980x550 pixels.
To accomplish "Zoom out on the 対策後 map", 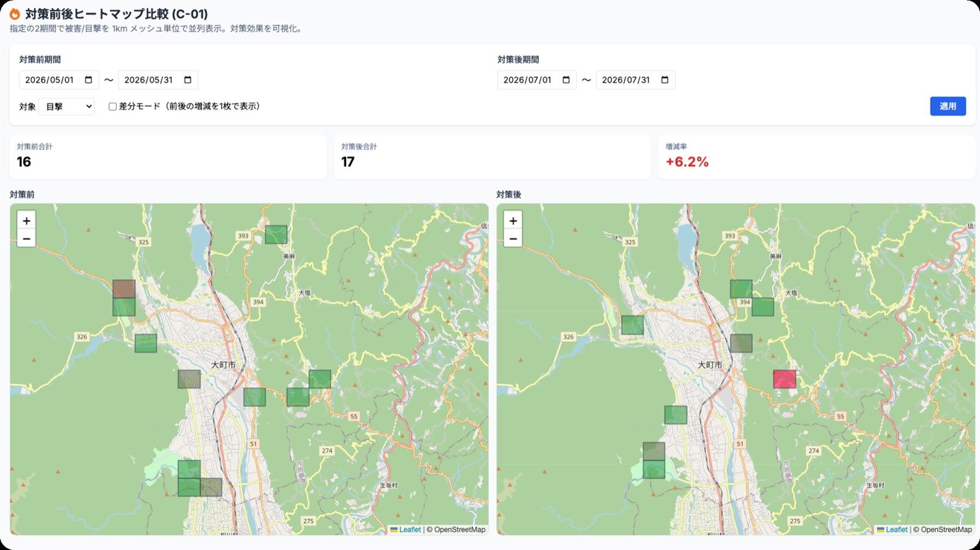I will [513, 238].
